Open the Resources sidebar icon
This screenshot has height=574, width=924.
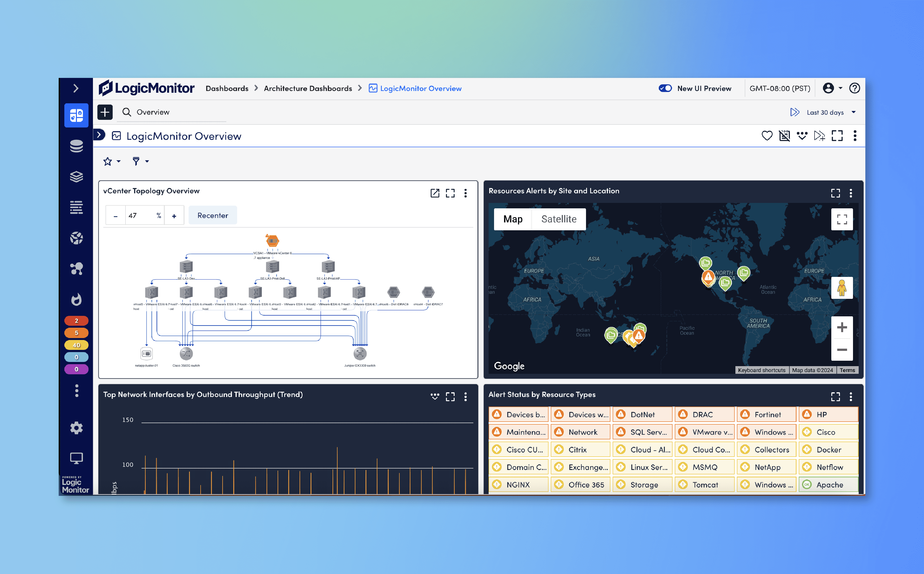[76, 146]
